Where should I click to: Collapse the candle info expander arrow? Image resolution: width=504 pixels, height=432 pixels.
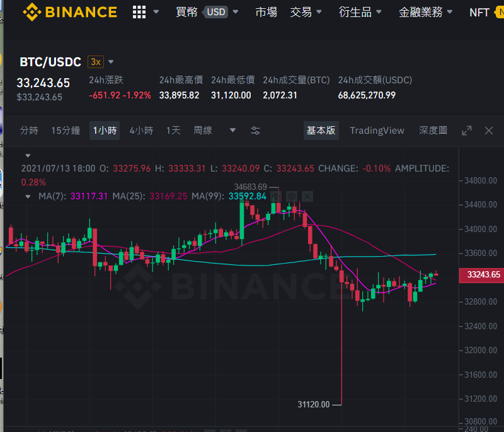[28, 156]
